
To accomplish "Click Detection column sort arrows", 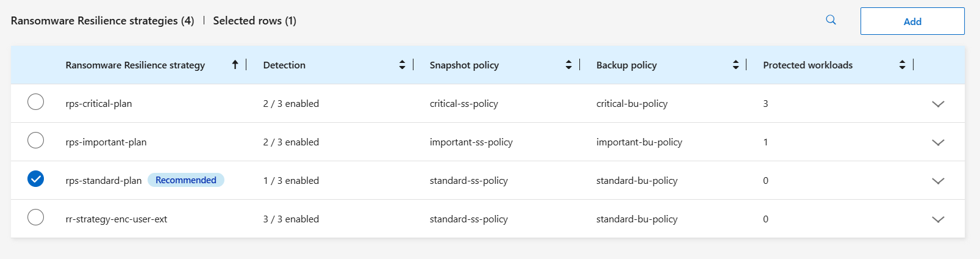I will (x=402, y=65).
